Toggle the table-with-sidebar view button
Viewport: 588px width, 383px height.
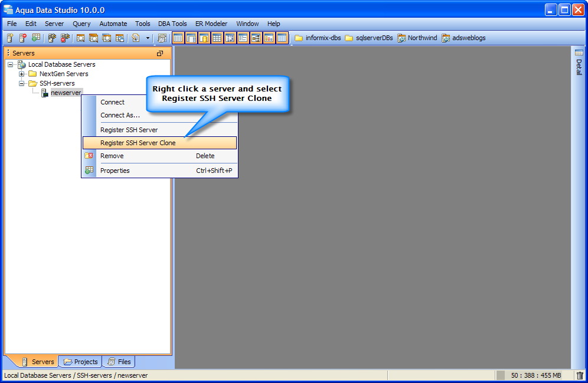191,38
